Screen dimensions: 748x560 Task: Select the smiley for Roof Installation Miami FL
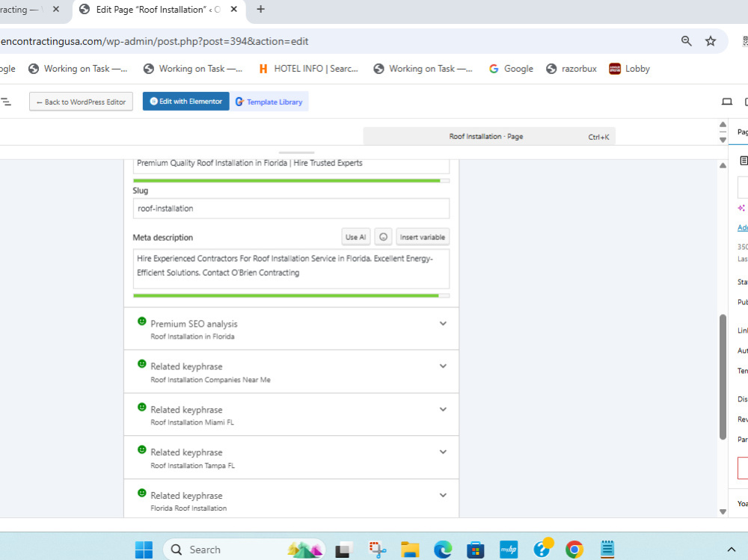141,407
